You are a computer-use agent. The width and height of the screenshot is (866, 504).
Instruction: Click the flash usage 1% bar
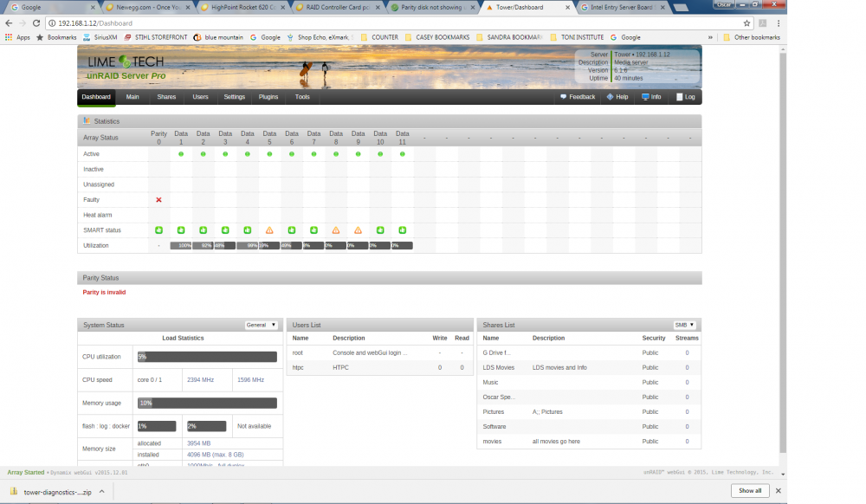point(157,426)
